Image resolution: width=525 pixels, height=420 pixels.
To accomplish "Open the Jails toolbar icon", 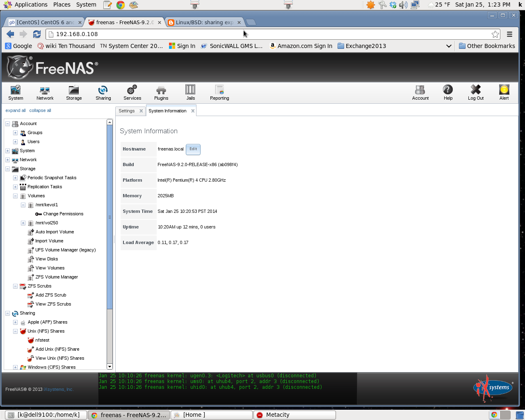I will 190,92.
